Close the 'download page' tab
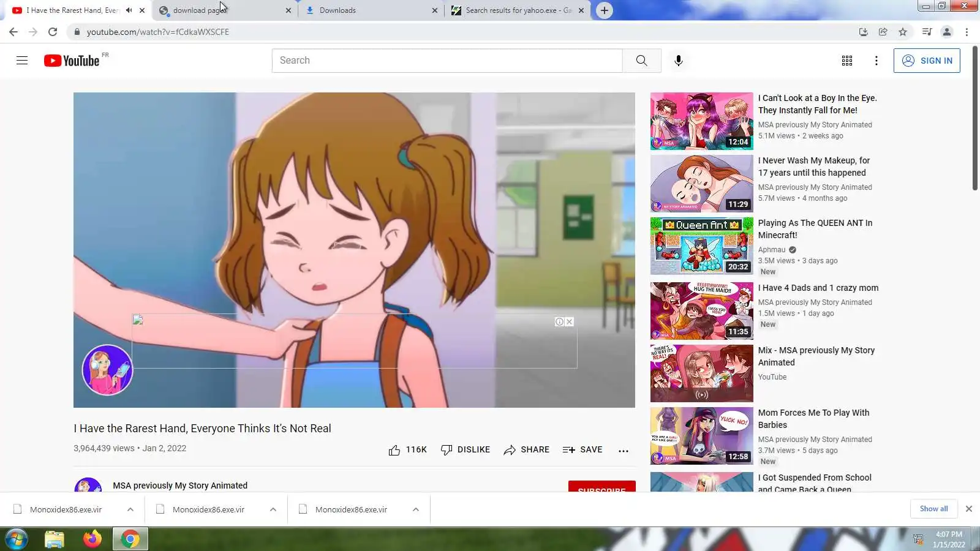This screenshot has width=980, height=551. [x=288, y=10]
